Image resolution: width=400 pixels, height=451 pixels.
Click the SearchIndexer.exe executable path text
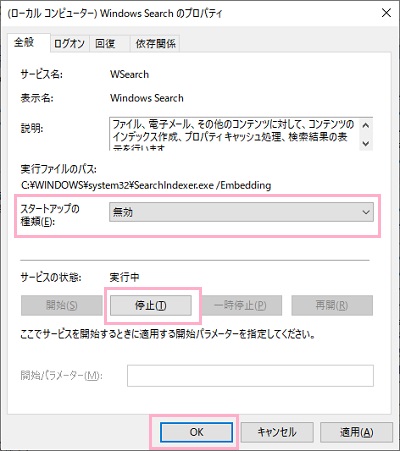coord(146,185)
